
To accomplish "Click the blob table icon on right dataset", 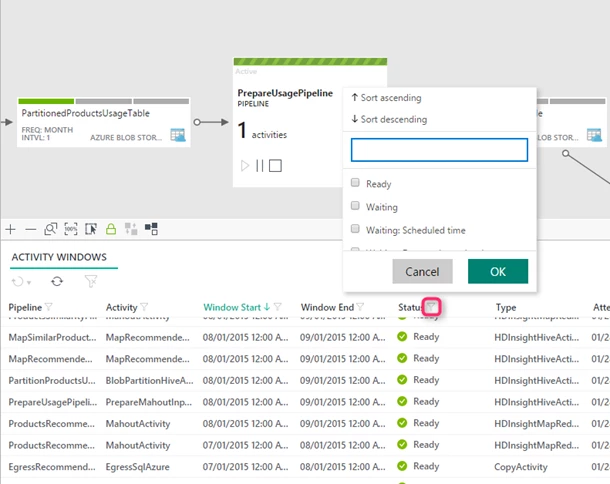I will [x=594, y=135].
